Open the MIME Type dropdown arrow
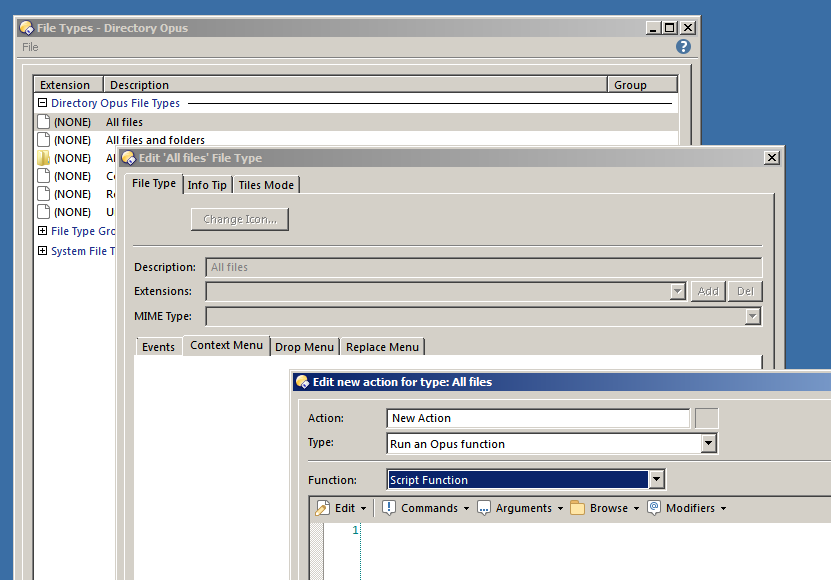 [753, 317]
